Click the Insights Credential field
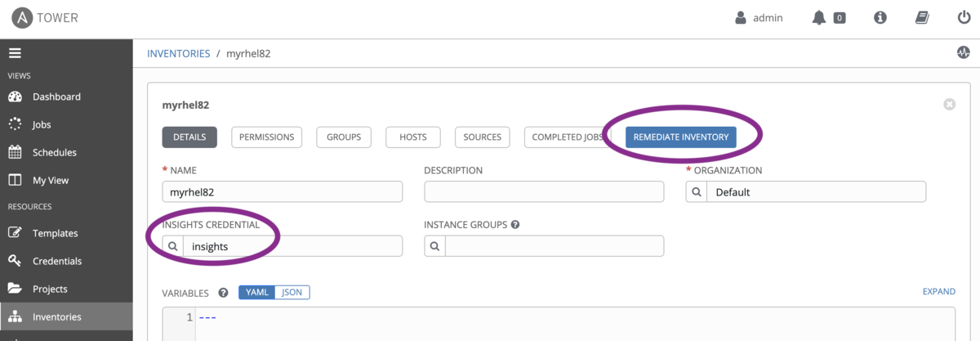Viewport: 980px width, 341px height. [x=292, y=246]
